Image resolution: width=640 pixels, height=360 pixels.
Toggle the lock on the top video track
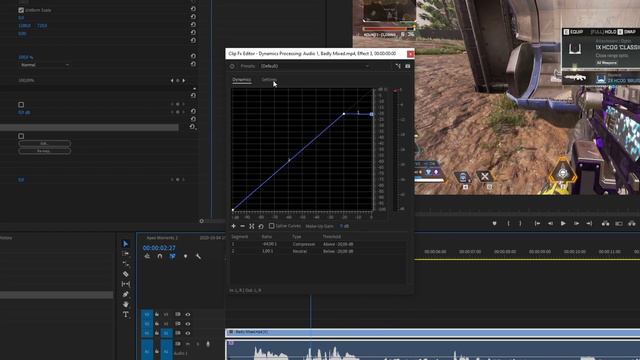(x=157, y=315)
